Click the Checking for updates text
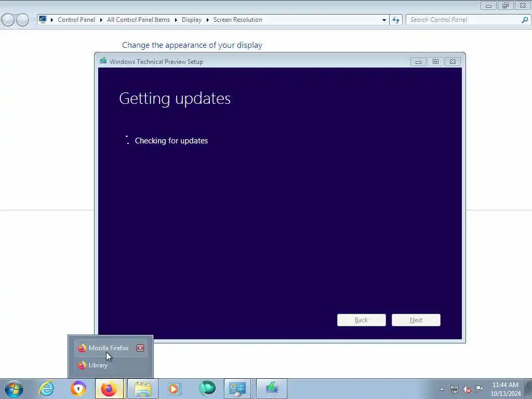Viewport: 532px width, 399px height. [171, 140]
